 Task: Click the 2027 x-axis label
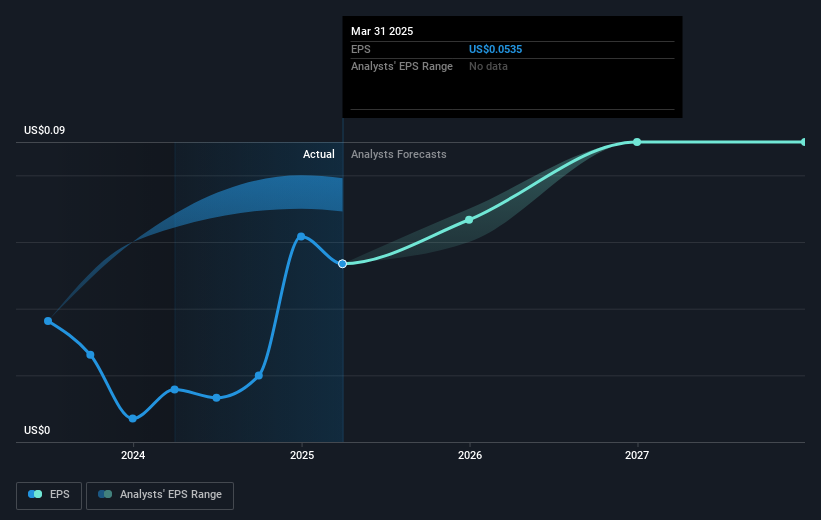point(637,455)
